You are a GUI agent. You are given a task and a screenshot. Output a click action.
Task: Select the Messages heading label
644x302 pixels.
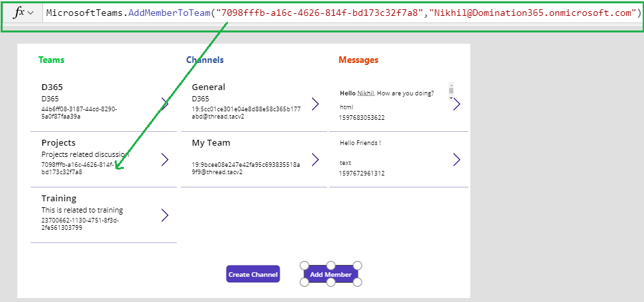358,60
